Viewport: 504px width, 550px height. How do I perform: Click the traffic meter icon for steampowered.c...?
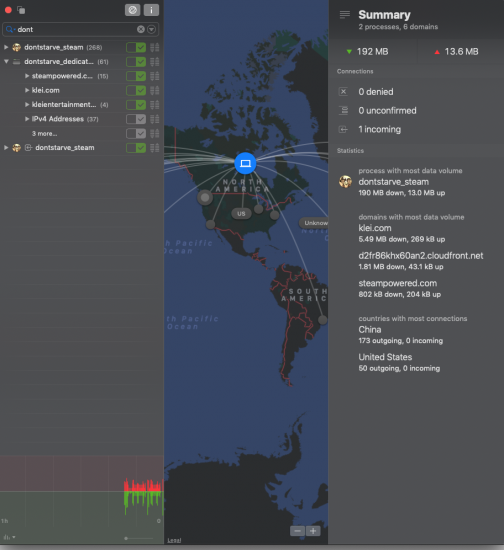(155, 76)
